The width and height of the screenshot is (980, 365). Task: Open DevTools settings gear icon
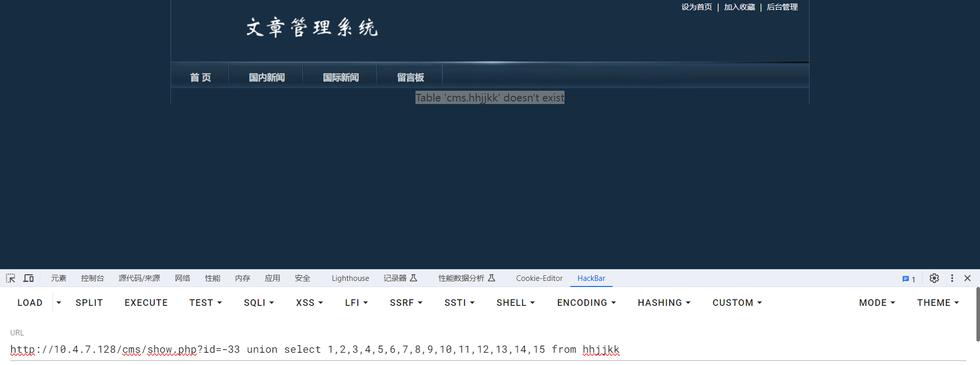pos(934,278)
